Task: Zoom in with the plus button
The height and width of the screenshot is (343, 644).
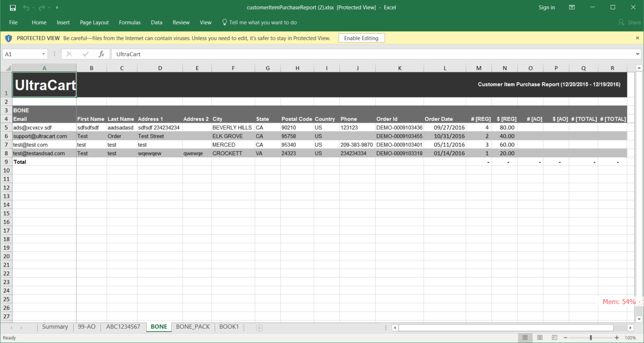Action: coord(617,338)
